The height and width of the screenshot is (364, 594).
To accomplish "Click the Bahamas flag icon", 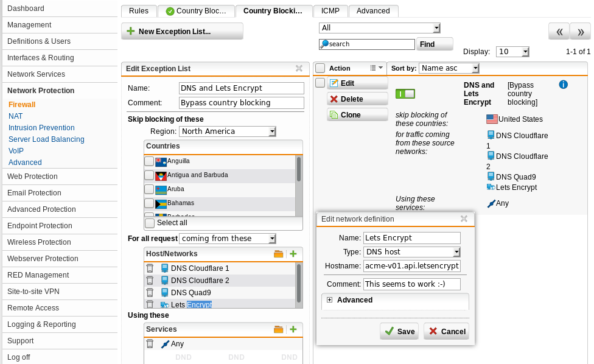I will pos(161,203).
